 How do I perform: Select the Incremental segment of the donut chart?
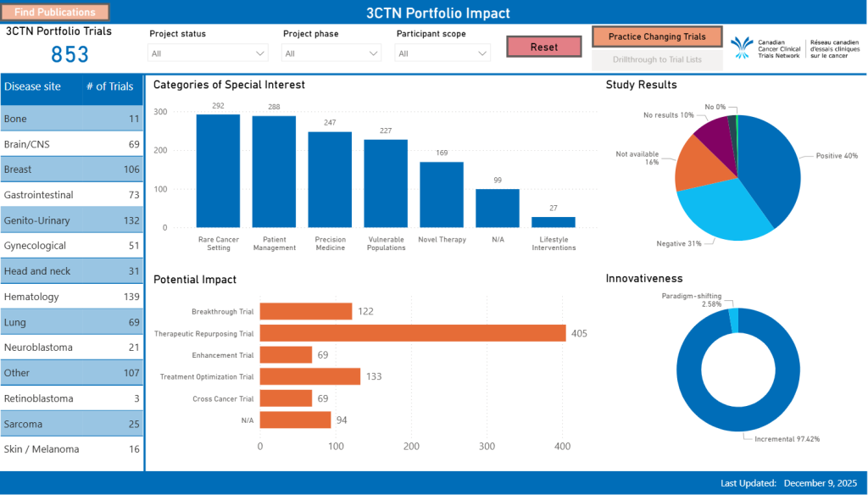click(x=737, y=424)
